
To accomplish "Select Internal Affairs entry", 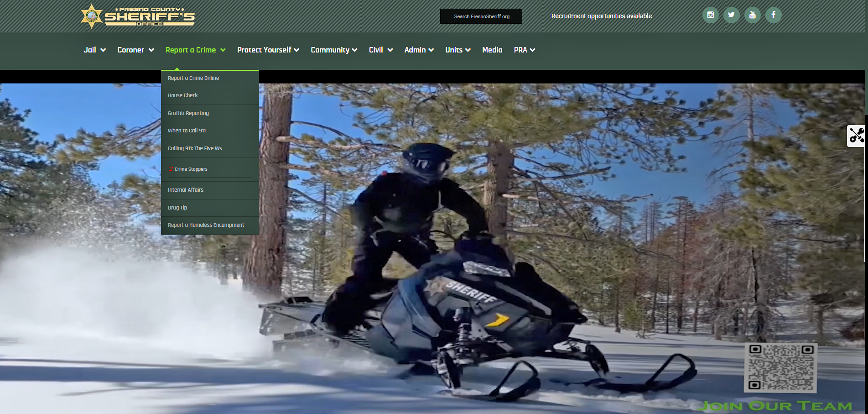I will pyautogui.click(x=210, y=190).
